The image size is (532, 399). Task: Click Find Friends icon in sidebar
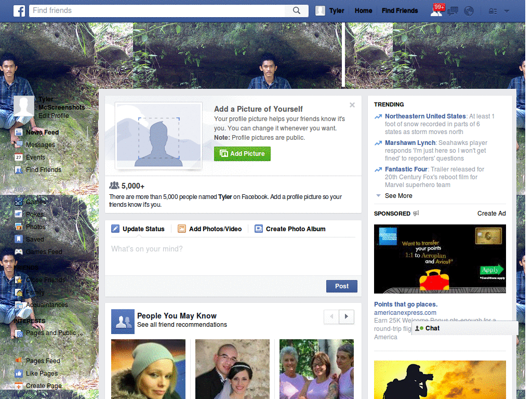(x=19, y=170)
